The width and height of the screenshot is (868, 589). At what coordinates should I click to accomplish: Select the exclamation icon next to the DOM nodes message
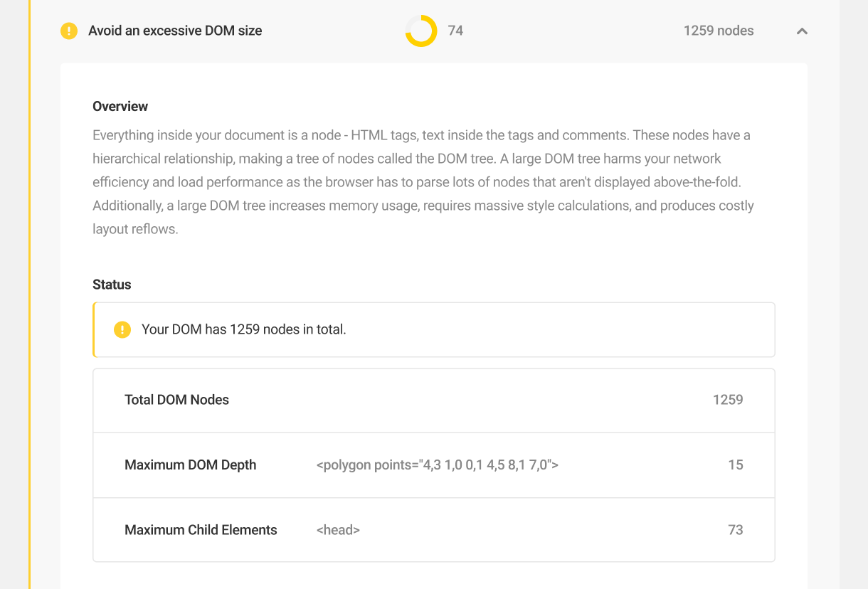coord(122,329)
